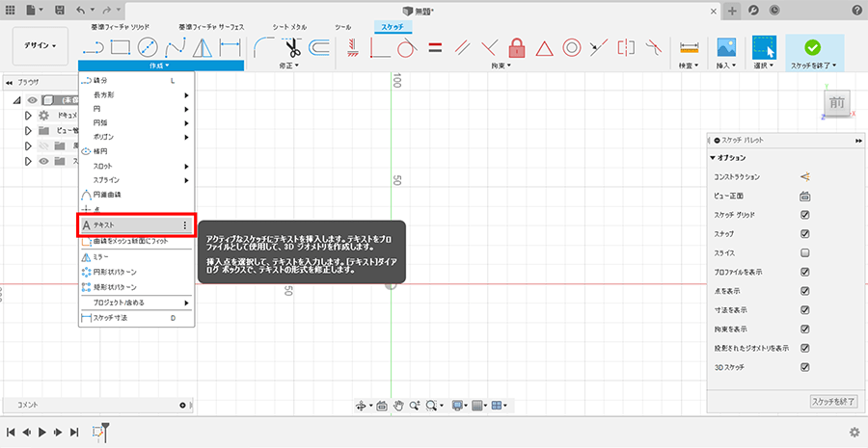
Task: Expand the スプライン submenu arrow
Action: tap(186, 180)
